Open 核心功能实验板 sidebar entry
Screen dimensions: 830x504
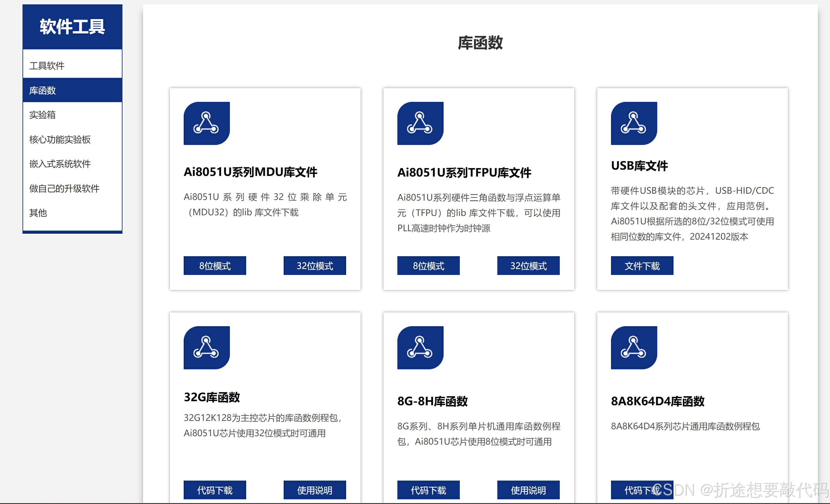[x=60, y=139]
